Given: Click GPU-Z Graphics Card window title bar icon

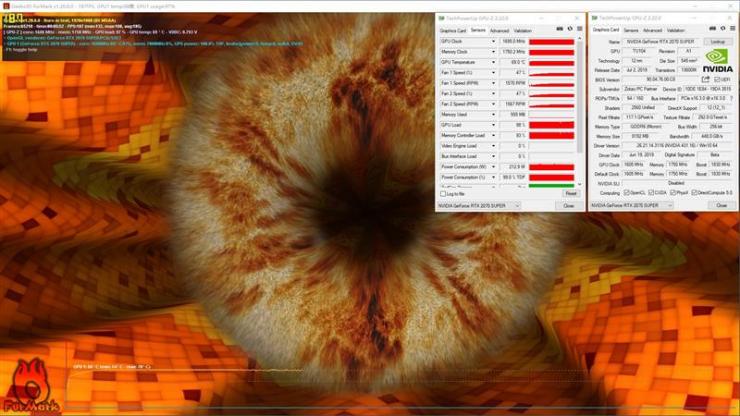Looking at the screenshot, I should click(x=594, y=18).
